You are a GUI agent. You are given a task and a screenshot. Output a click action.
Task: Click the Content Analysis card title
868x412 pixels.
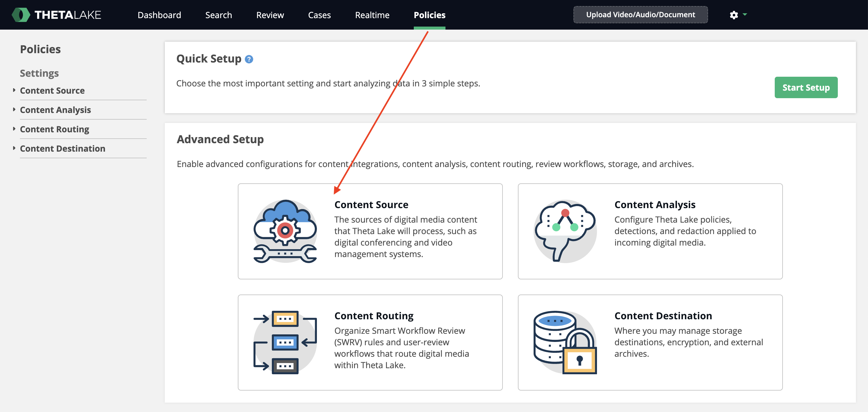pos(655,205)
